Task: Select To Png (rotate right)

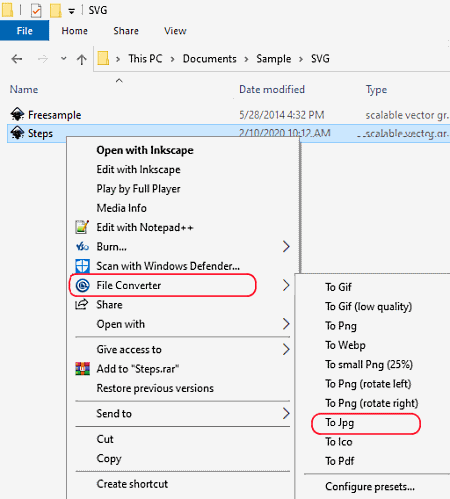Action: [x=372, y=403]
